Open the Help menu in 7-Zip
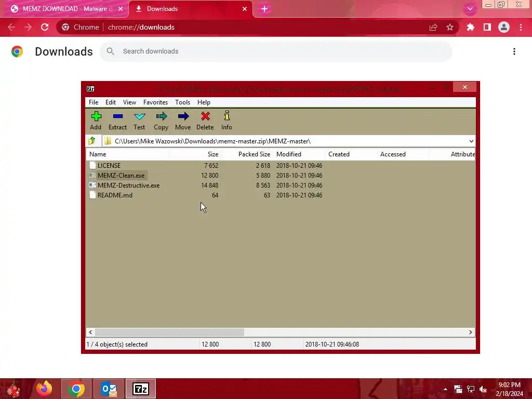This screenshot has height=399, width=532. [x=204, y=102]
